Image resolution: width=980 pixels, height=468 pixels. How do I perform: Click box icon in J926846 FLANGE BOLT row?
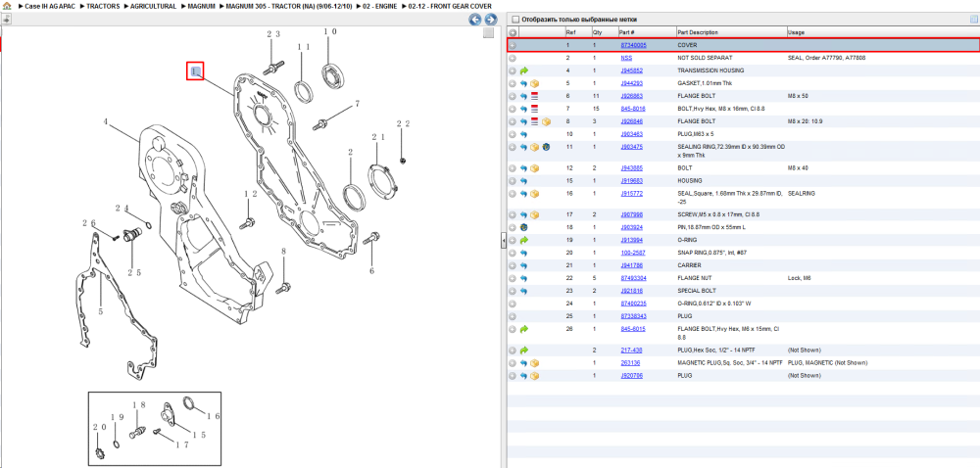(x=546, y=121)
